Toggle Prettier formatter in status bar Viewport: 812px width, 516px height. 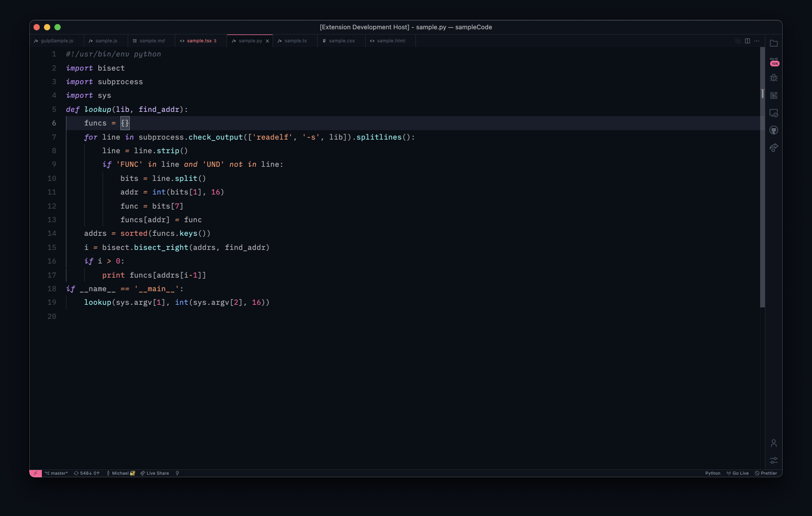tap(766, 473)
